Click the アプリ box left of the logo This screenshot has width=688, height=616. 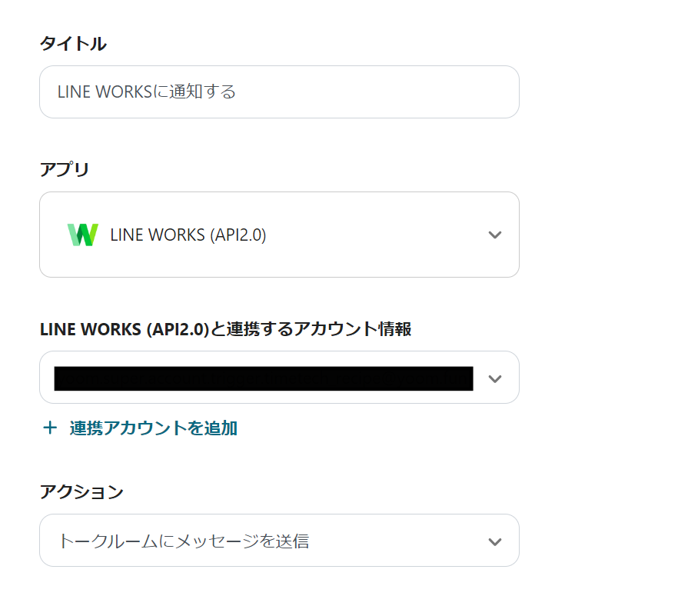52,235
